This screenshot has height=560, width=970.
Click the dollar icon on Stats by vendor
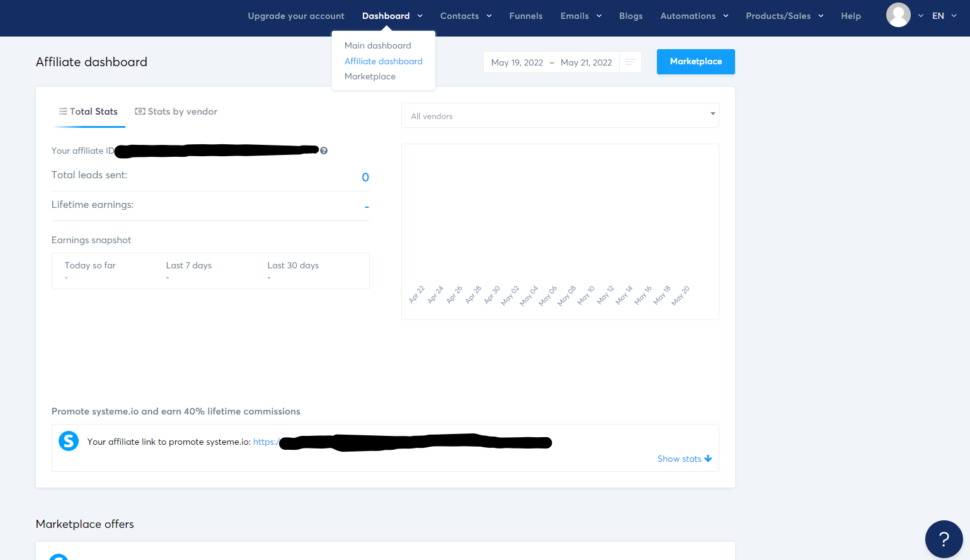point(139,111)
